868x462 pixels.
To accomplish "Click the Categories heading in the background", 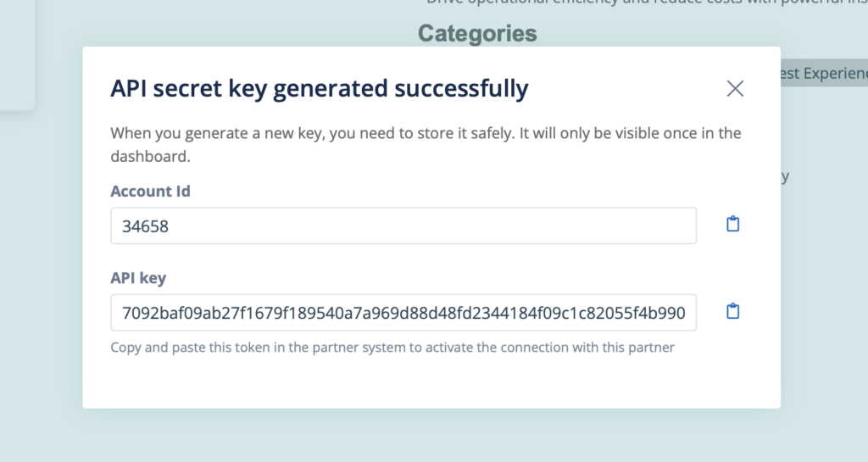I will 477,33.
